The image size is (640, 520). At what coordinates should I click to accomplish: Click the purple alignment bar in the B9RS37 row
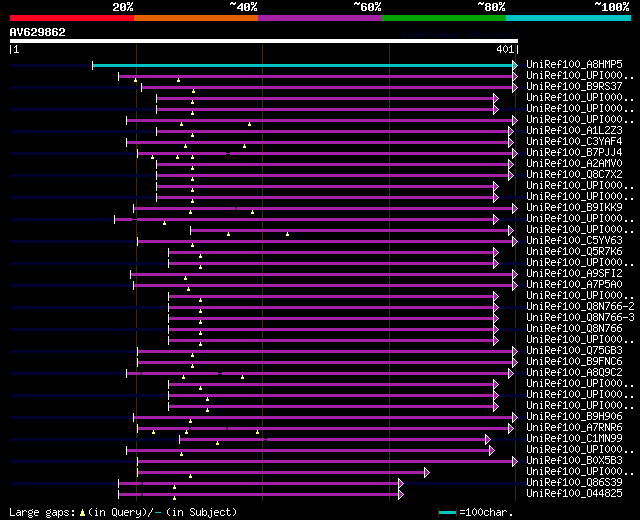coord(327,87)
